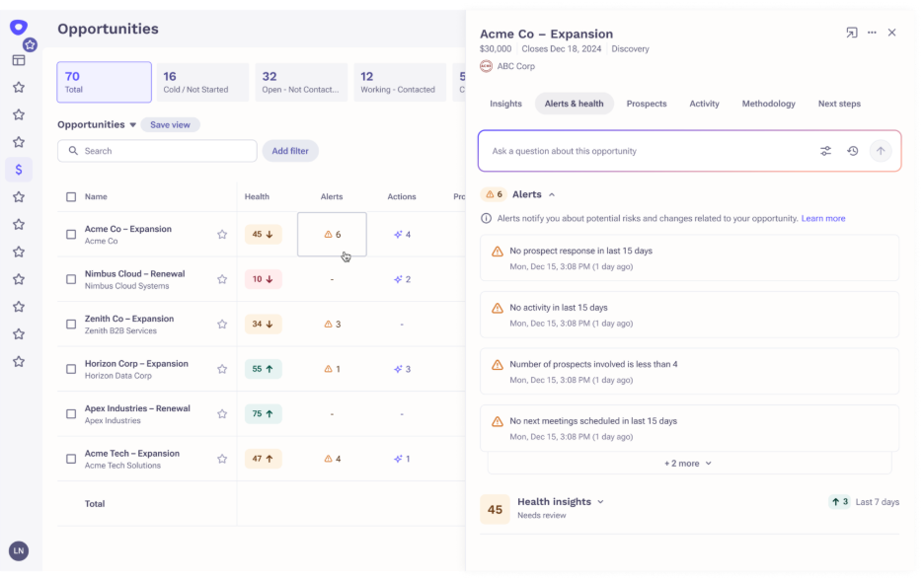This screenshot has width=924, height=581.
Task: Open the 6 alerts cell for Acme Co
Action: (x=332, y=235)
